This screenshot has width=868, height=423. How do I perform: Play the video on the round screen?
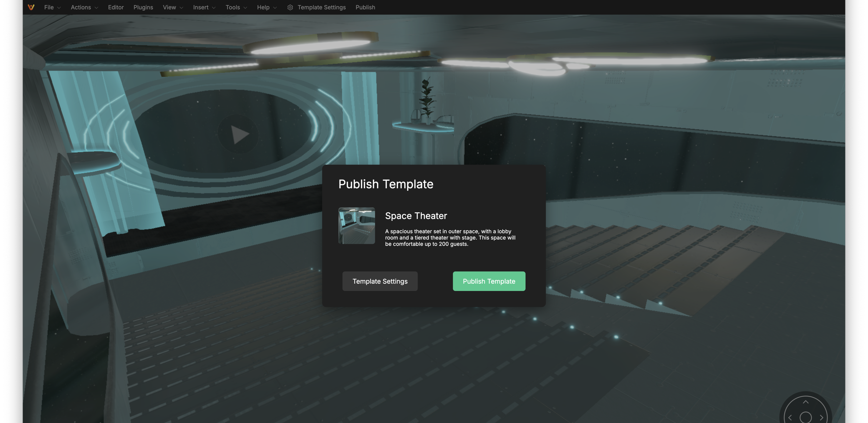pyautogui.click(x=238, y=134)
